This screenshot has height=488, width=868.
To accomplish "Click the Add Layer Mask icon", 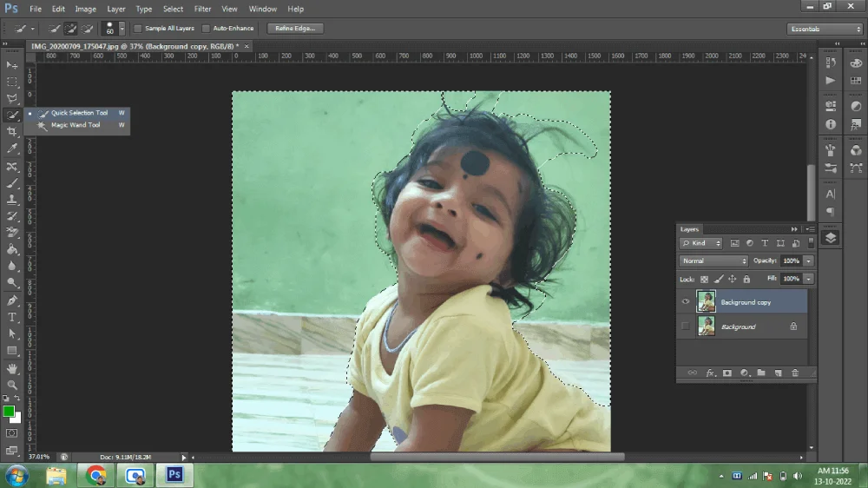I will coord(727,373).
